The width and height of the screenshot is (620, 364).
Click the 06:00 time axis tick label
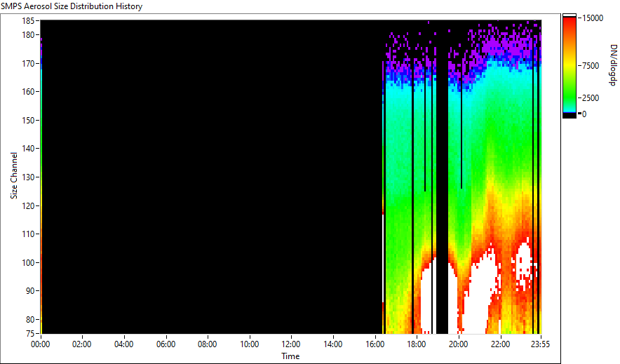coord(166,344)
